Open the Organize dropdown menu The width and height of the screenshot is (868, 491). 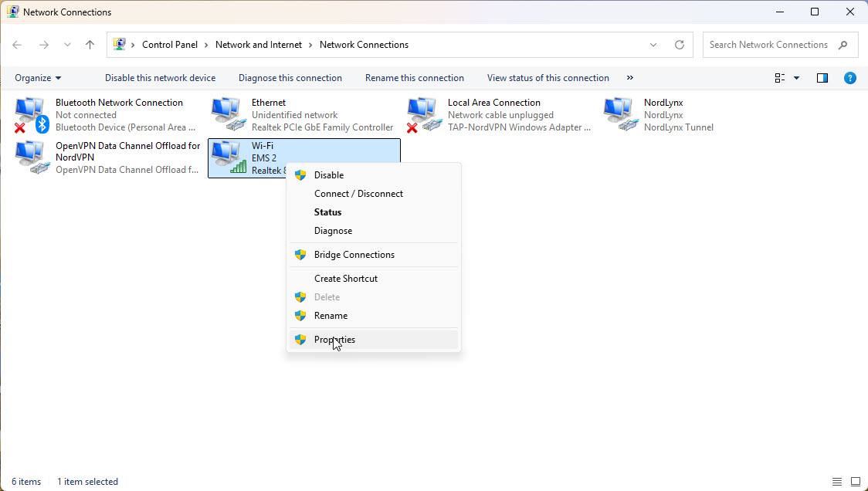[38, 78]
